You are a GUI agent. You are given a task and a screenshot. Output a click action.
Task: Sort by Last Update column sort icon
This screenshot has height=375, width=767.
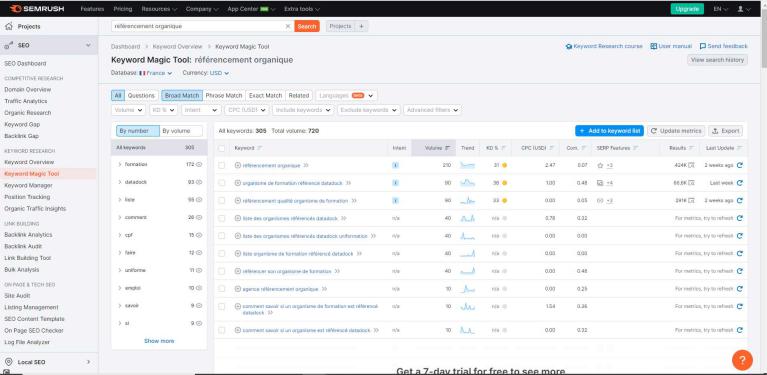point(739,148)
